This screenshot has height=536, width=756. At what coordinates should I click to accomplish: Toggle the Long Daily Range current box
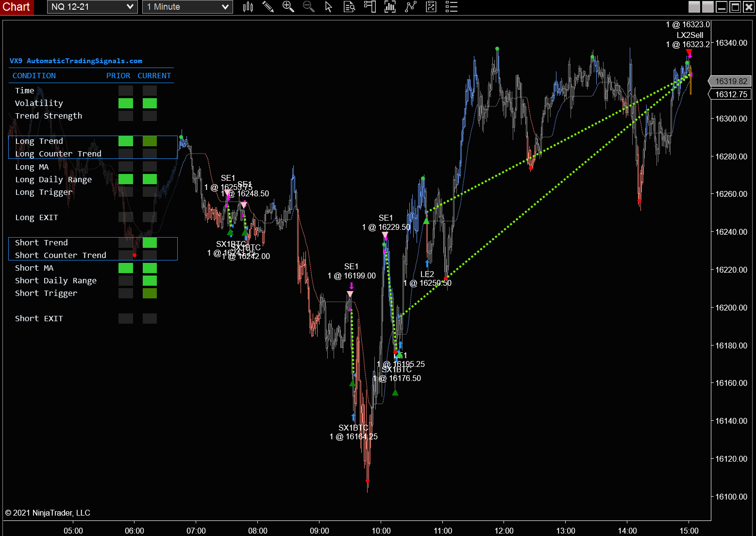pos(150,179)
